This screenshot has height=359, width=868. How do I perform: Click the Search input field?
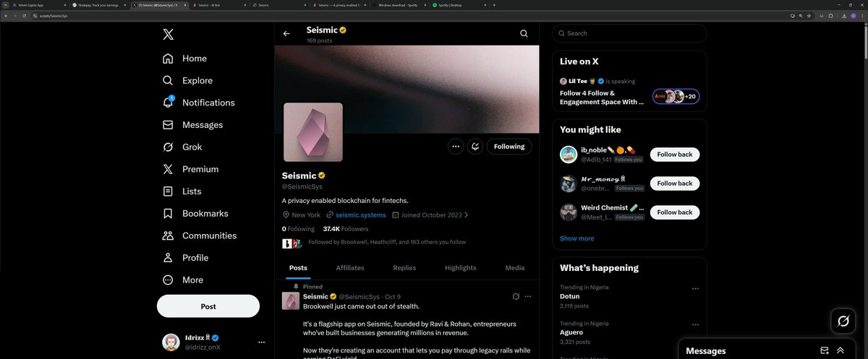629,33
